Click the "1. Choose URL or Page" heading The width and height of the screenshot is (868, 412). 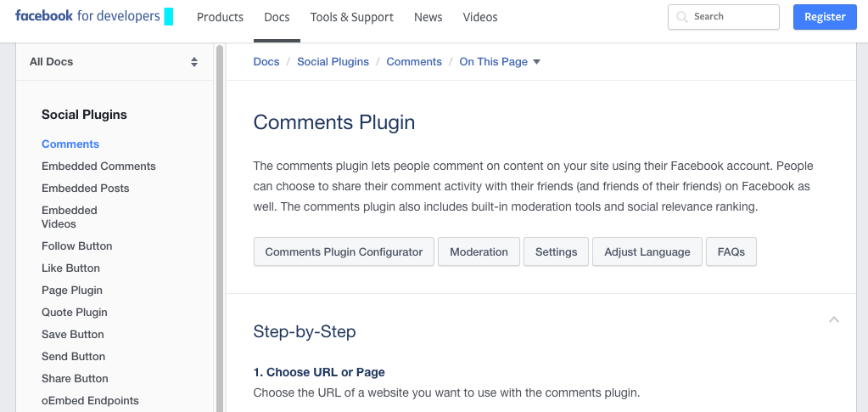click(x=319, y=372)
